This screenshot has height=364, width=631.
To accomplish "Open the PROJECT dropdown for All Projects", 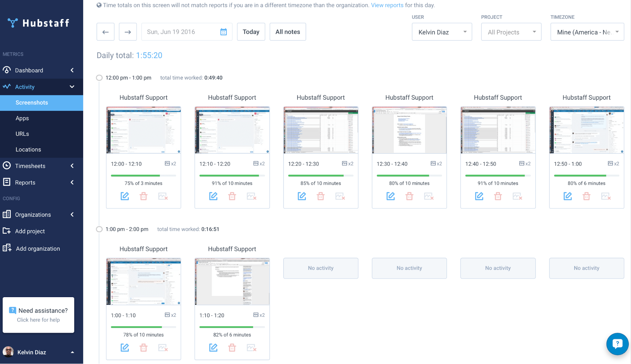I will [511, 32].
